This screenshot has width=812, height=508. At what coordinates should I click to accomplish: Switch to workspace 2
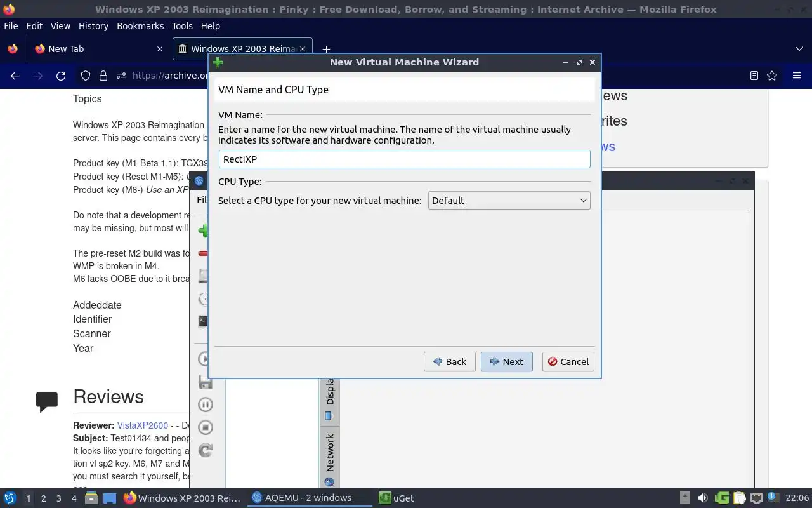tap(43, 498)
